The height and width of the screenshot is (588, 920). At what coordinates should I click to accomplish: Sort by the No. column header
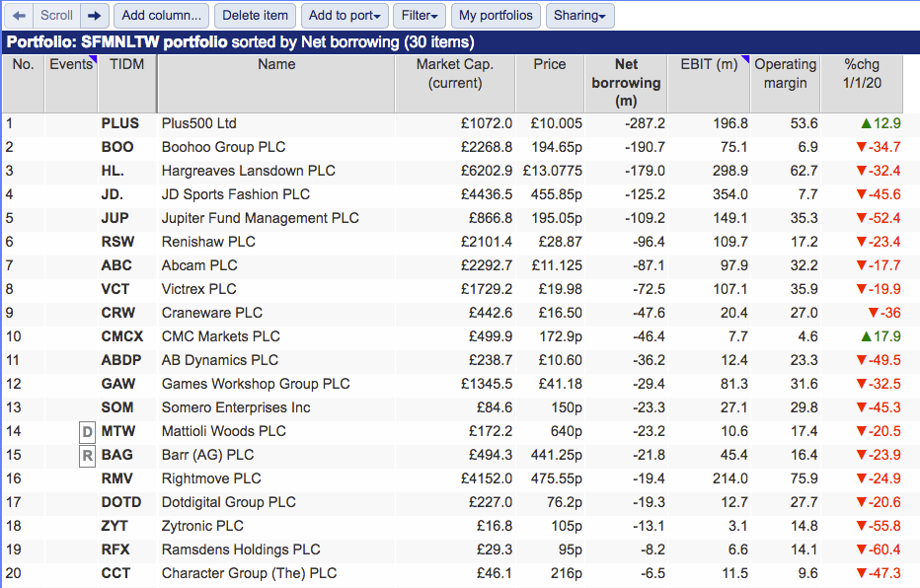click(24, 83)
